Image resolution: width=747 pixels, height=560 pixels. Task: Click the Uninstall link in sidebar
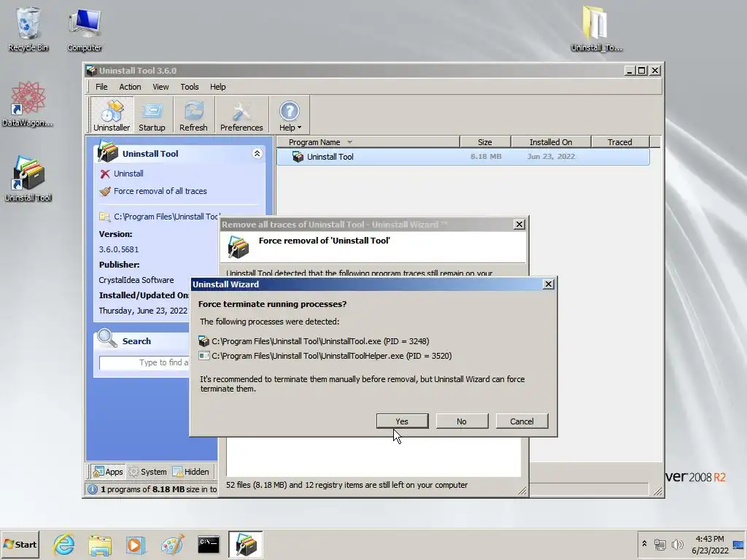click(128, 174)
